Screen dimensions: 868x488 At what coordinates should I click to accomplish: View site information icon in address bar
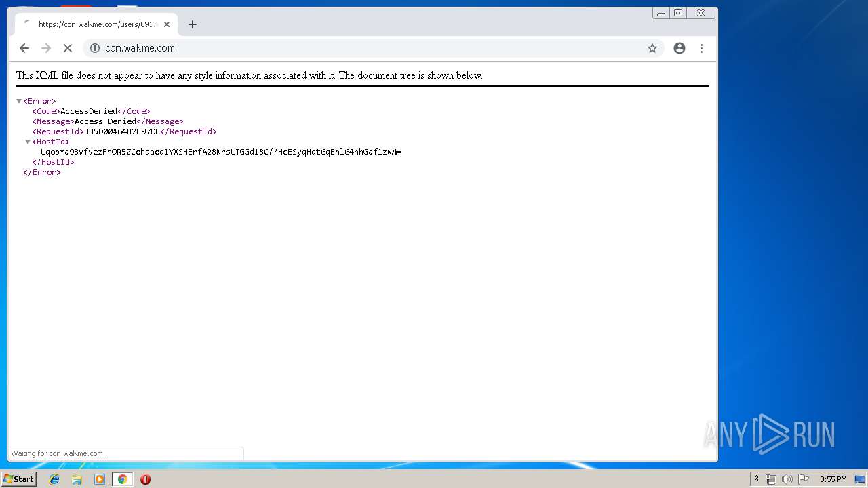tap(95, 48)
